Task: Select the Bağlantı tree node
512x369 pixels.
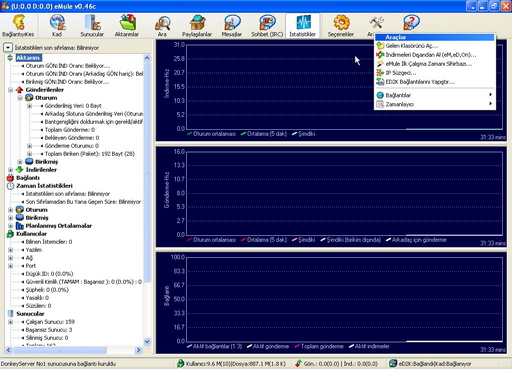Action: pos(28,178)
